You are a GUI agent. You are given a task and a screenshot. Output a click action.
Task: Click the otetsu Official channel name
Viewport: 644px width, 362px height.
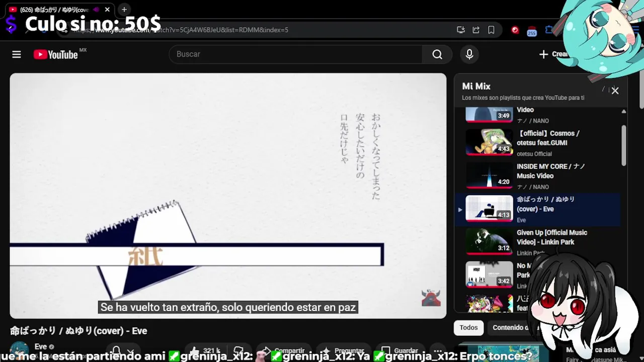[534, 154]
